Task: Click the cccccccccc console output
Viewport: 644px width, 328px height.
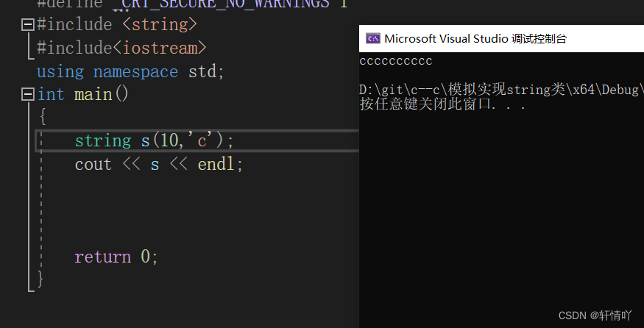Action: 396,61
